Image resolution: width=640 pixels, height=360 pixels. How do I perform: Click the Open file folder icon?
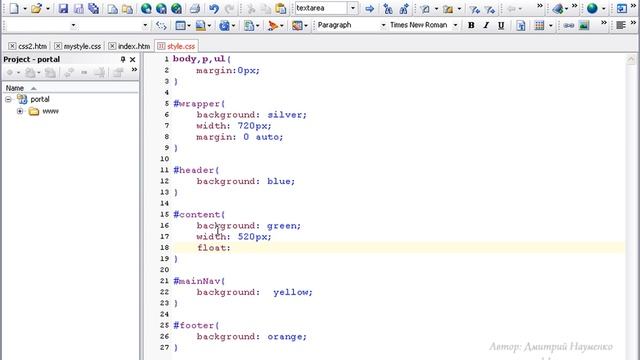pos(37,8)
